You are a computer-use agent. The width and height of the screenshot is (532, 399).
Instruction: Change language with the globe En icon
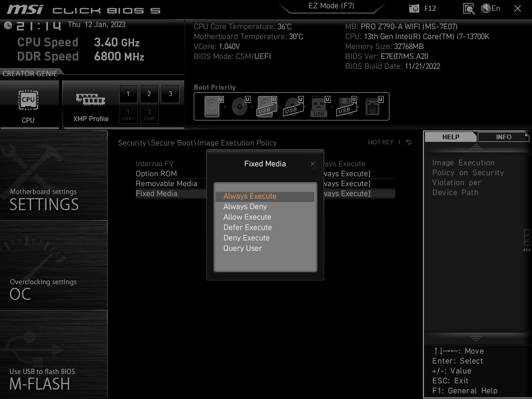coord(491,8)
